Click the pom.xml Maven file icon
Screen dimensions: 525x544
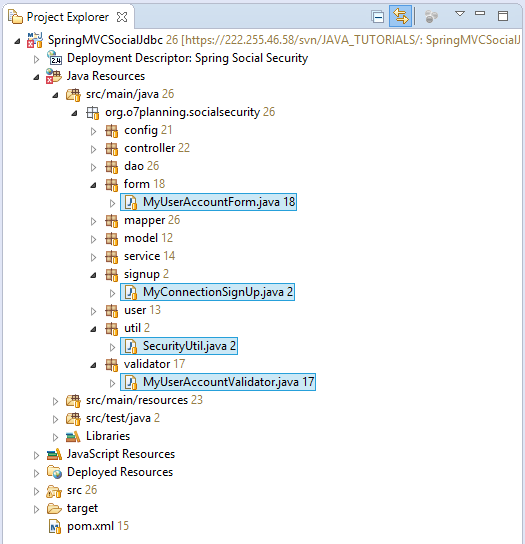tap(55, 527)
